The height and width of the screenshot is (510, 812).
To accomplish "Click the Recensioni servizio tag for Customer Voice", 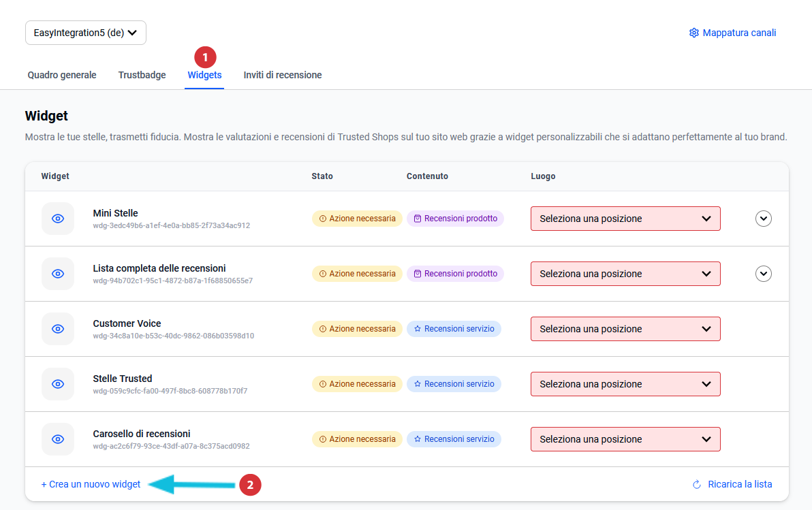I will click(x=454, y=329).
